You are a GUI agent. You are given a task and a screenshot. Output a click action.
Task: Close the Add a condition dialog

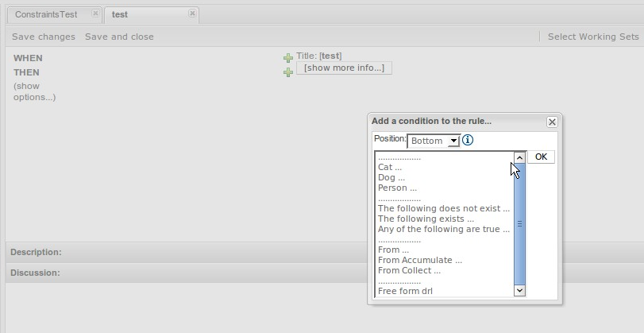tap(552, 122)
